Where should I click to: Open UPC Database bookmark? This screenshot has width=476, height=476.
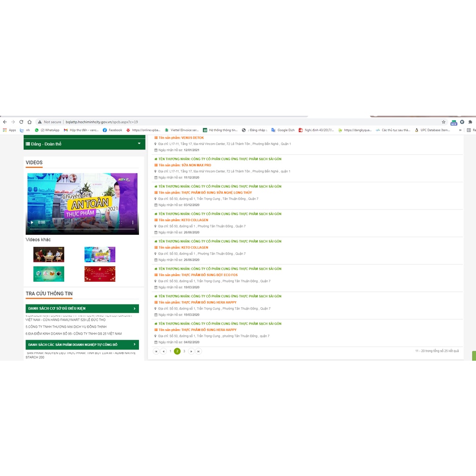pos(432,130)
